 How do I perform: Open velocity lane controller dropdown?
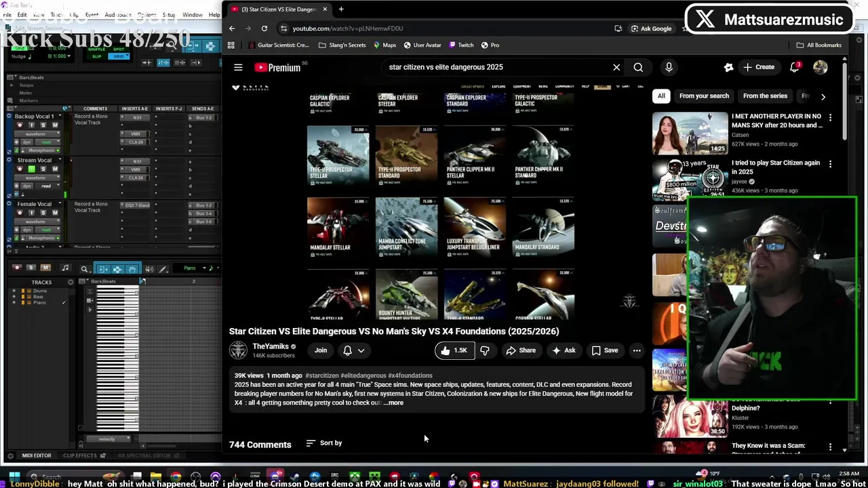point(107,439)
